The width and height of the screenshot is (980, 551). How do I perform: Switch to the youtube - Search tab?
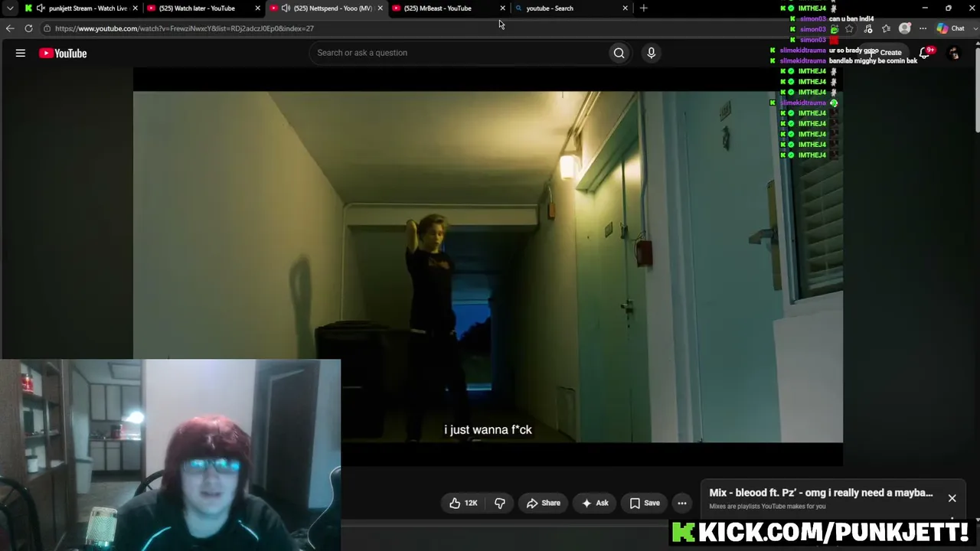coord(570,8)
